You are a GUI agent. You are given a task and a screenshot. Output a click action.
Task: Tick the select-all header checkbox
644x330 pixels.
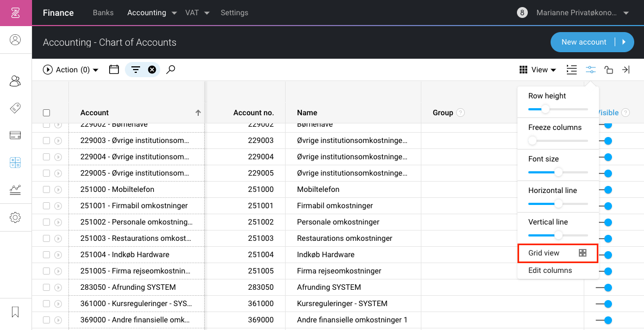[x=46, y=113]
